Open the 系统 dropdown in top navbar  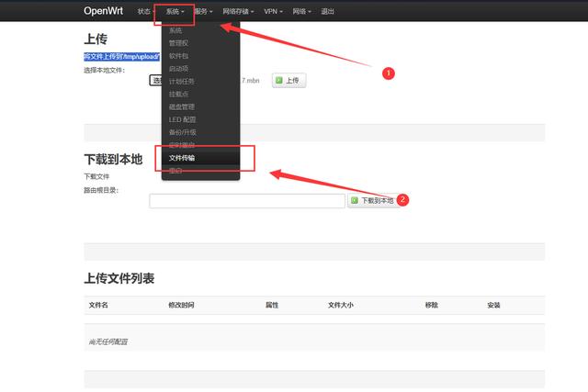pos(175,11)
